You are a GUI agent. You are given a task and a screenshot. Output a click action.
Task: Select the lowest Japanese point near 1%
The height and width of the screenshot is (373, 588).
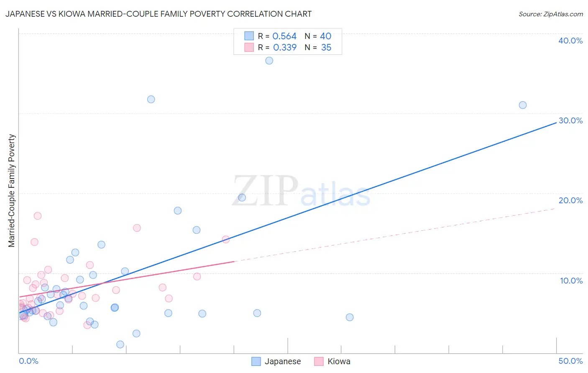point(120,345)
